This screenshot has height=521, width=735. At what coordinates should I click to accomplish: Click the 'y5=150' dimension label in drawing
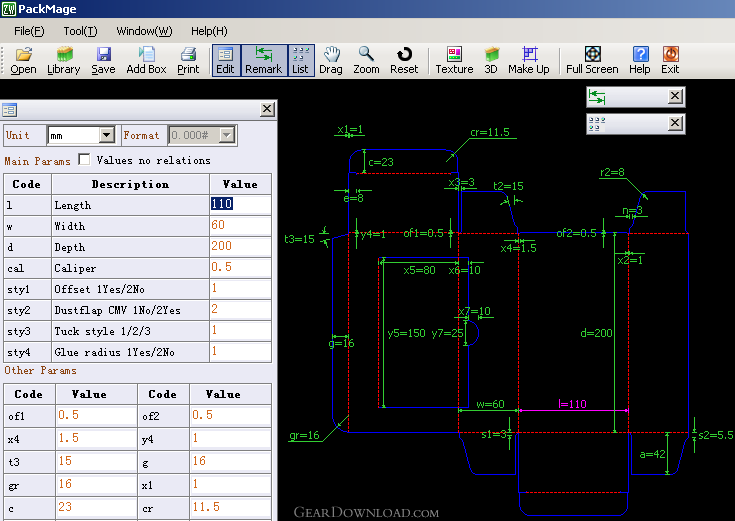406,333
